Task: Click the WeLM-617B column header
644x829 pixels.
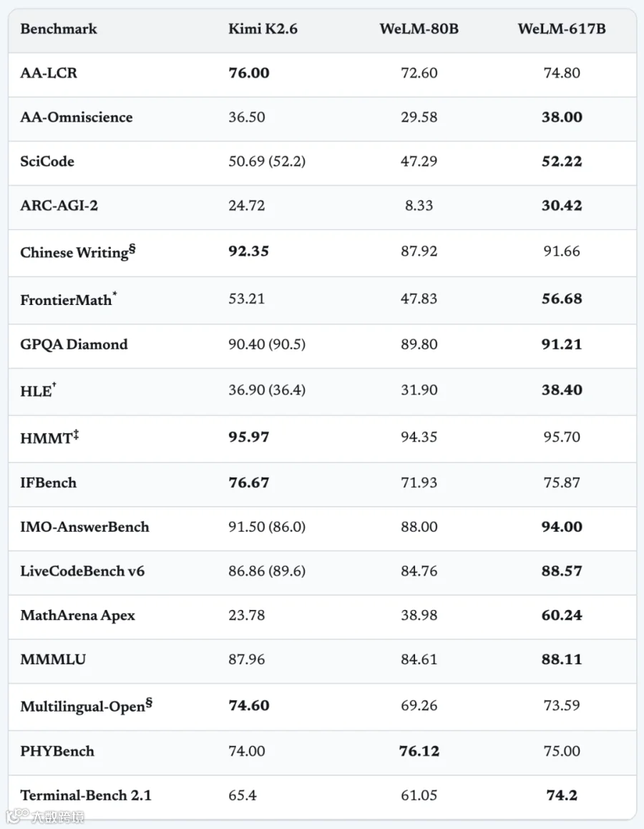Action: [562, 29]
